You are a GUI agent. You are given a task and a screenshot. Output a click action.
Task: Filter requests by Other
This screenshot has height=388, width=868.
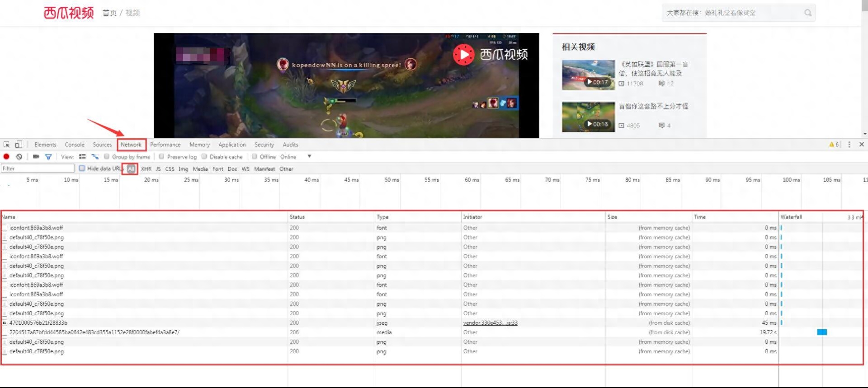286,169
